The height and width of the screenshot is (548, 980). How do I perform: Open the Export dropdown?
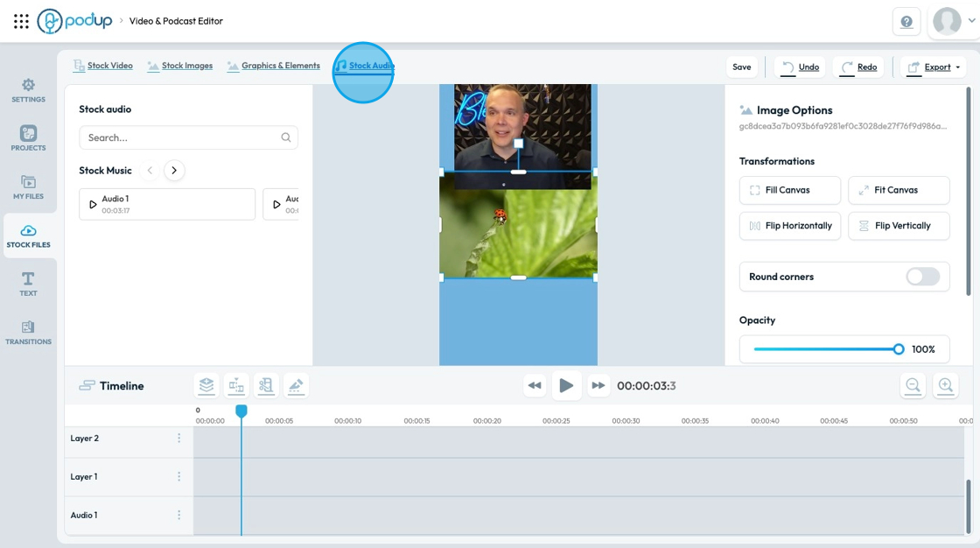934,67
